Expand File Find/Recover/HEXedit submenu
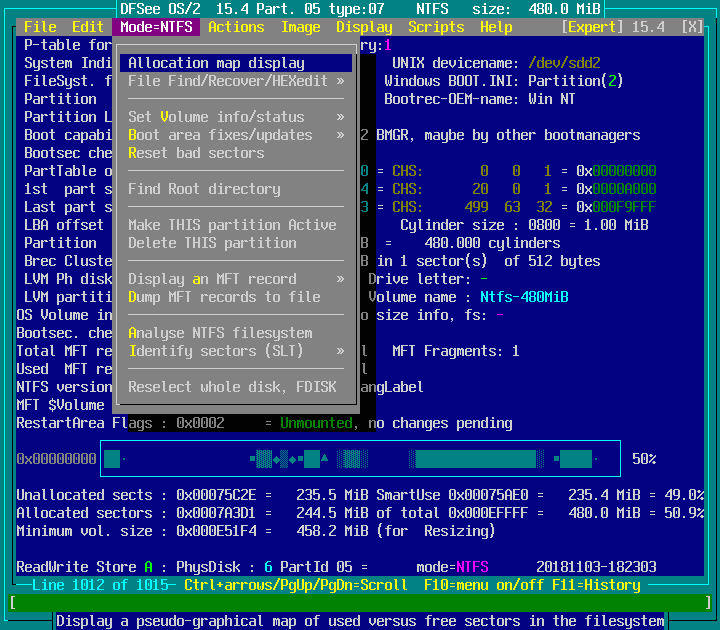Viewport: 720px width, 630px height. click(x=236, y=81)
